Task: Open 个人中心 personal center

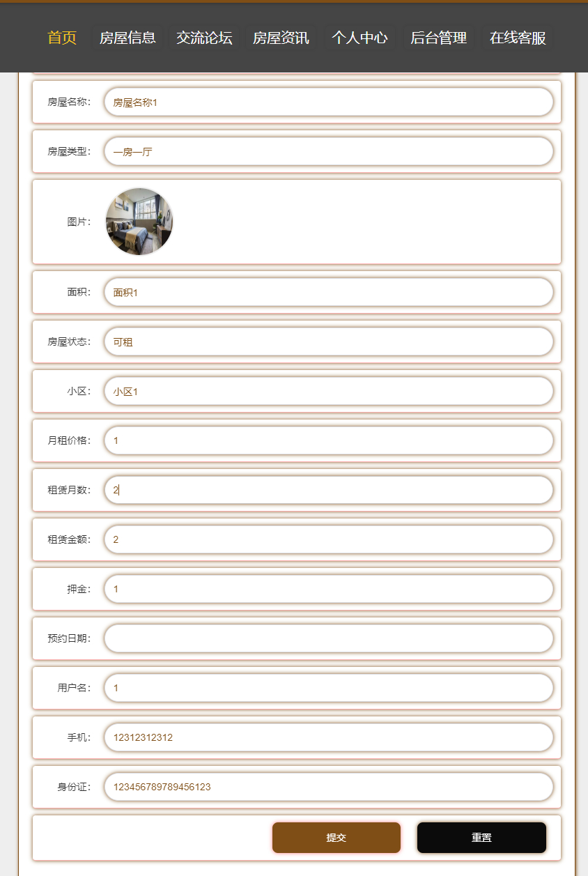Action: [359, 38]
